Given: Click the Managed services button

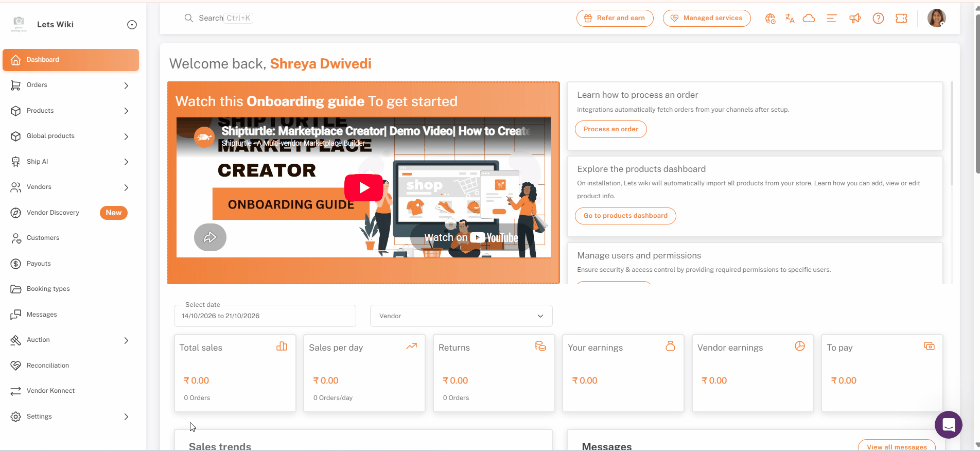Looking at the screenshot, I should [x=707, y=18].
